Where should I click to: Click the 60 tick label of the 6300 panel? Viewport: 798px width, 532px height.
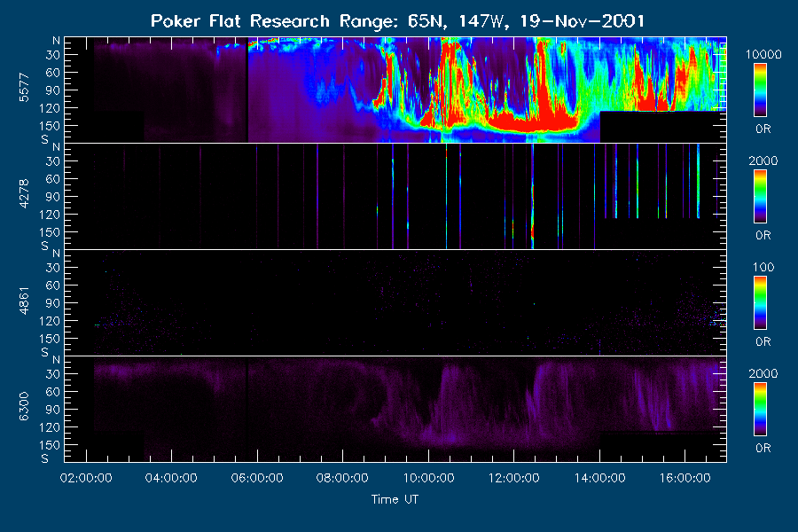(x=53, y=392)
